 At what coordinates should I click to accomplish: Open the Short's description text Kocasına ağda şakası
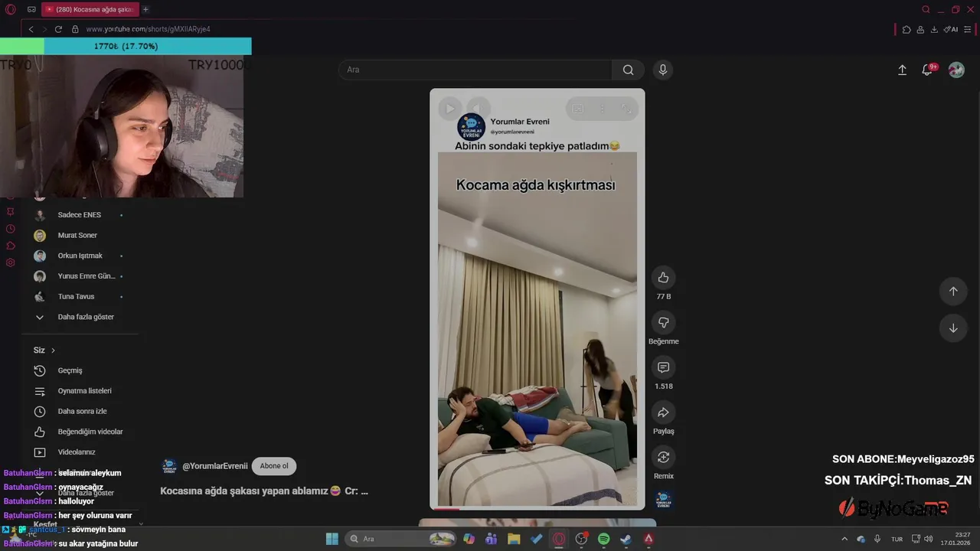tap(264, 491)
